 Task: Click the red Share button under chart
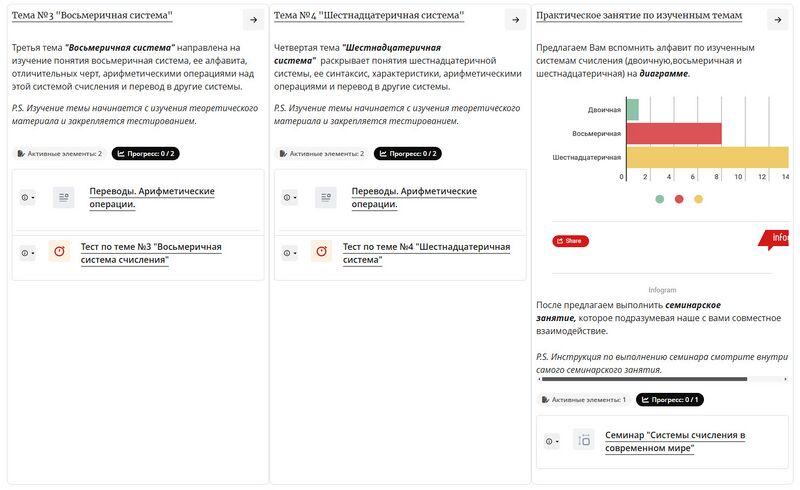click(570, 241)
